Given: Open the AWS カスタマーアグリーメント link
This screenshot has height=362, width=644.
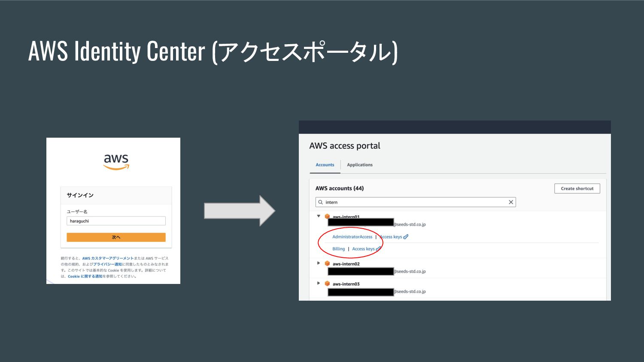Looking at the screenshot, I should 108,258.
